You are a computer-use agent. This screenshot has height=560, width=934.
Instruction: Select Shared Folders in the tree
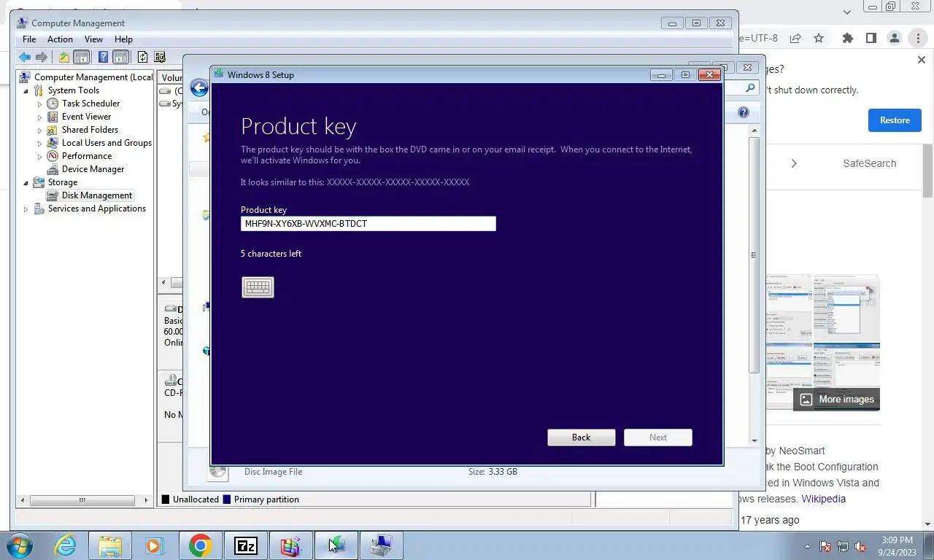90,130
